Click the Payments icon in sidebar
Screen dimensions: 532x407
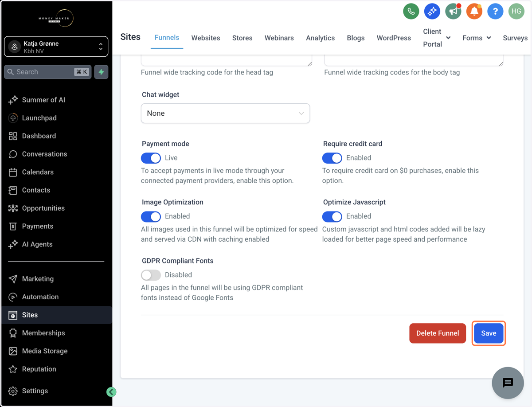(13, 226)
